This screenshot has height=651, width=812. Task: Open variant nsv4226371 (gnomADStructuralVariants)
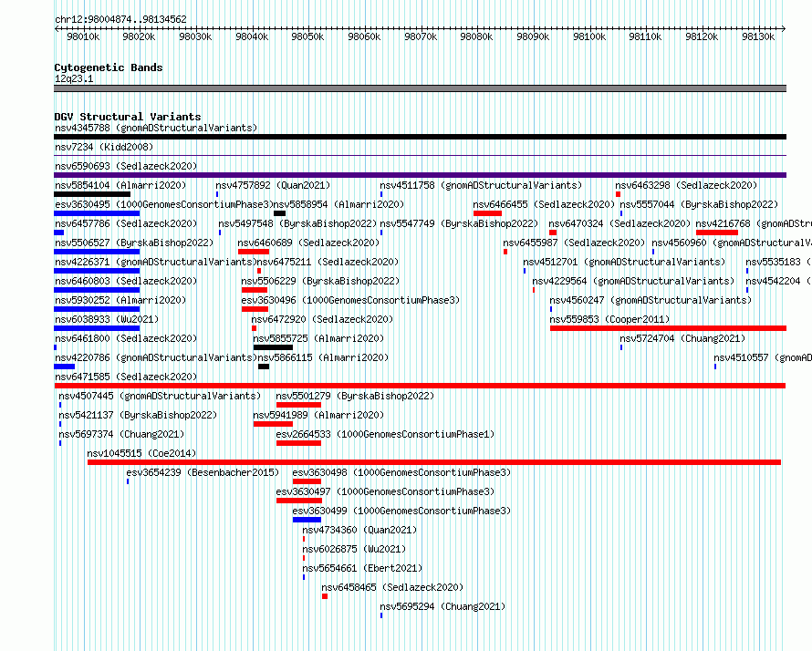tap(156, 262)
